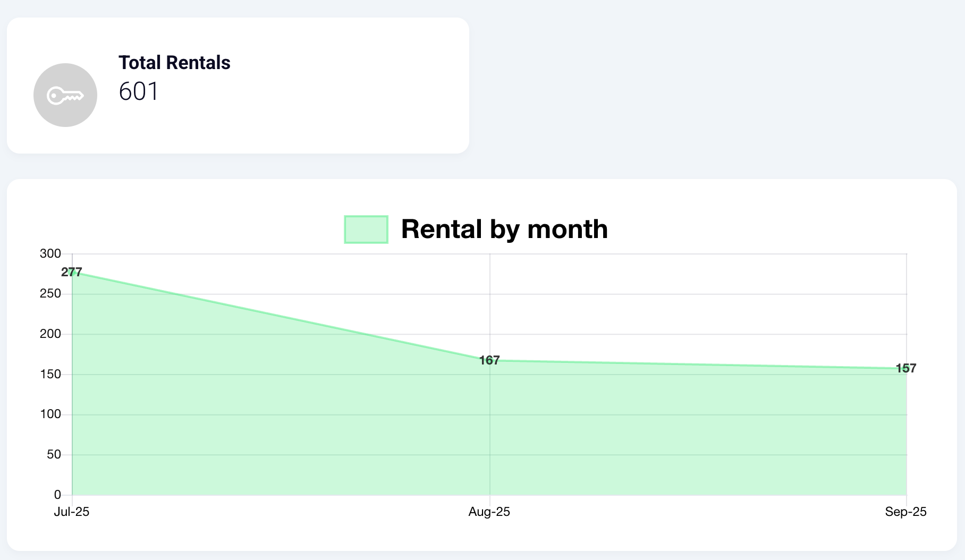This screenshot has width=965, height=560.
Task: Click the 0 y-axis tick label
Action: click(57, 495)
